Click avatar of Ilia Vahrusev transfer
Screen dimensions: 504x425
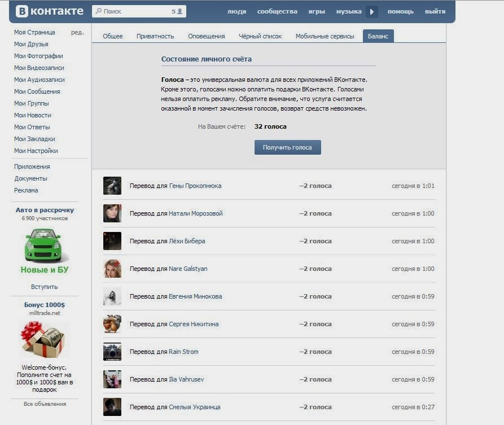tap(112, 379)
